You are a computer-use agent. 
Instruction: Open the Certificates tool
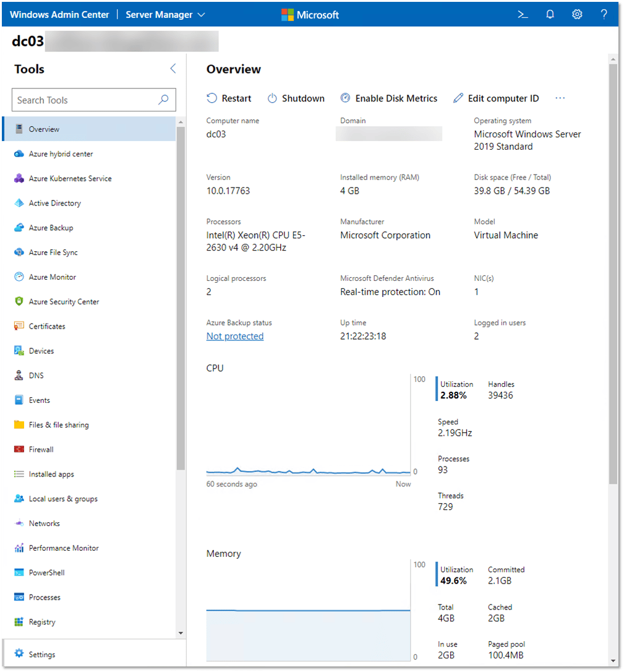tap(89, 326)
